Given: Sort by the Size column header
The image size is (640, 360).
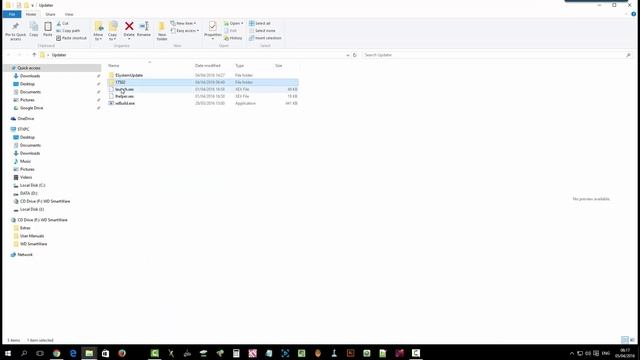Looking at the screenshot, I should point(279,66).
